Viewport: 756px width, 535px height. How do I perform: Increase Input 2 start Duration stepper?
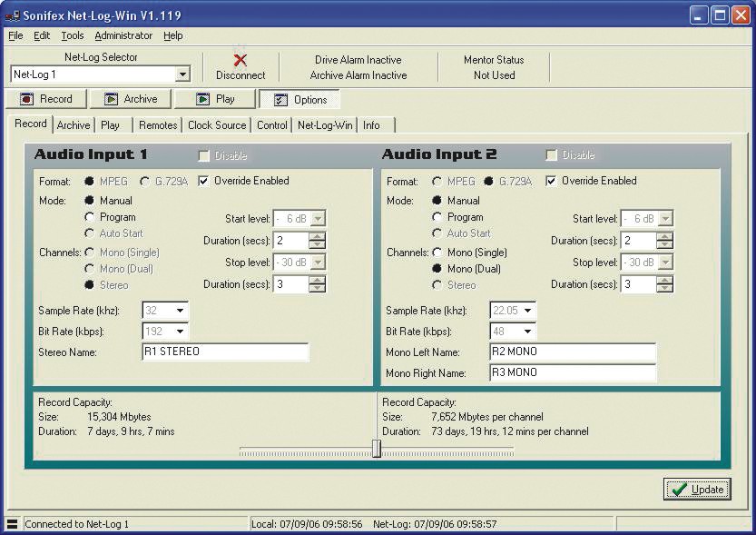(664, 236)
